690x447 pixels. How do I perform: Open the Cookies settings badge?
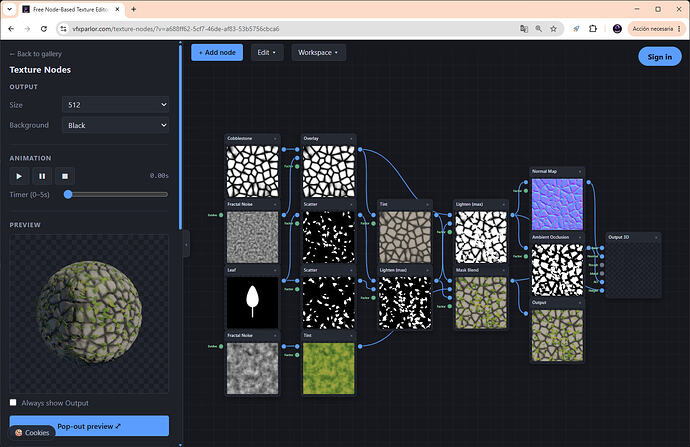coord(32,432)
